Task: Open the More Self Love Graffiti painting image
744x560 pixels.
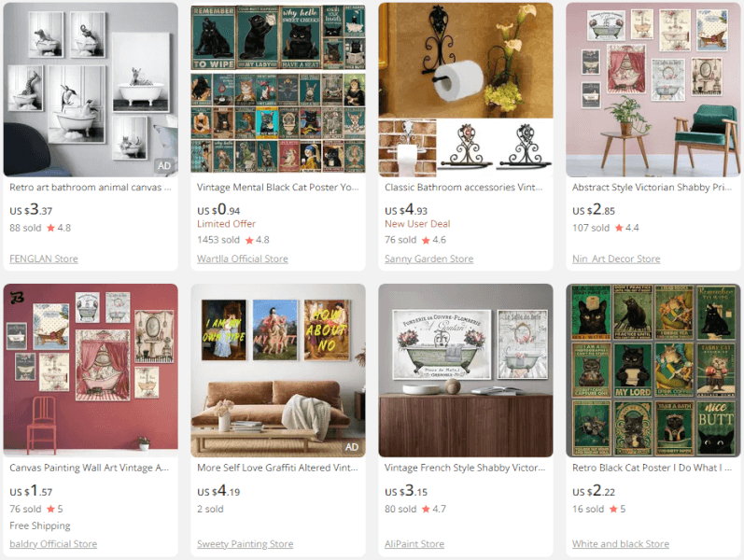Action: [278, 371]
